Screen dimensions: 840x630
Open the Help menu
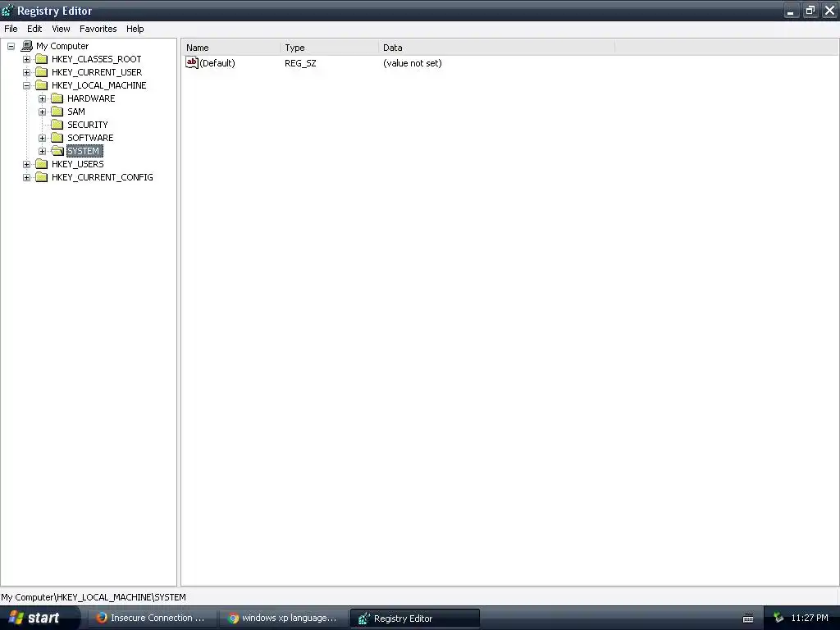(135, 29)
